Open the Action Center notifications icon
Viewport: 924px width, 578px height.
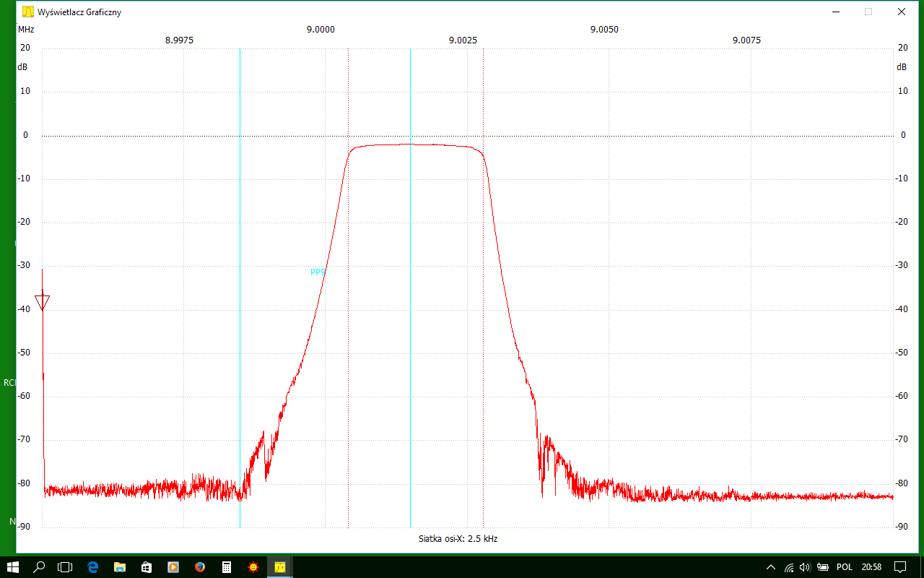(x=900, y=567)
